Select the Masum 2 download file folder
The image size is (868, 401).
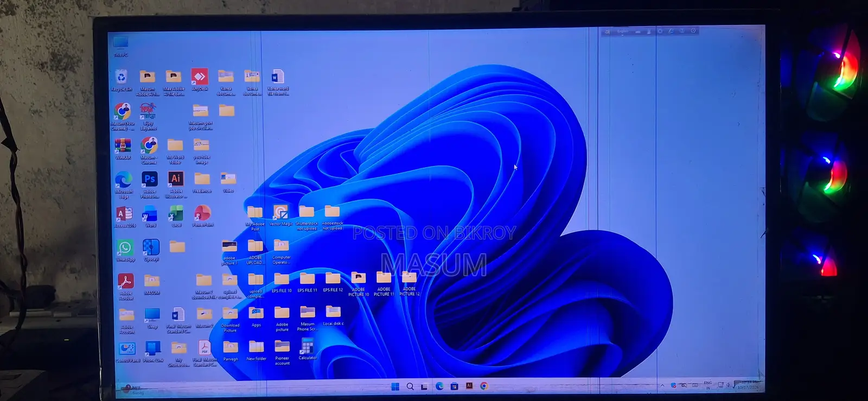204,287
